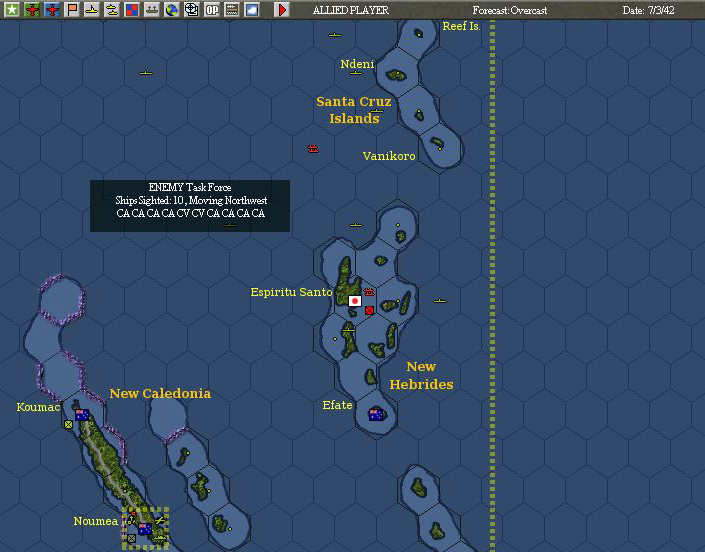The height and width of the screenshot is (552, 705).
Task: Click the red plane on green icon
Action: click(x=32, y=9)
